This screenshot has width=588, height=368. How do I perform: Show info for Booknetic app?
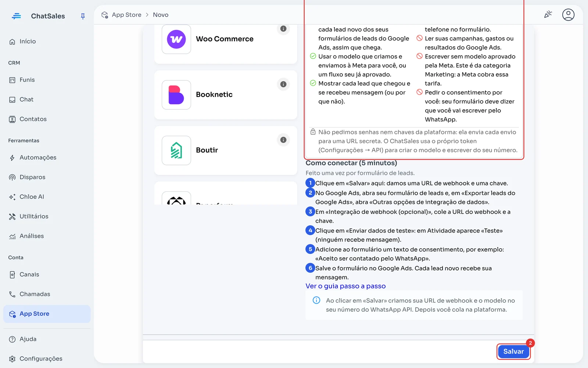pyautogui.click(x=283, y=84)
